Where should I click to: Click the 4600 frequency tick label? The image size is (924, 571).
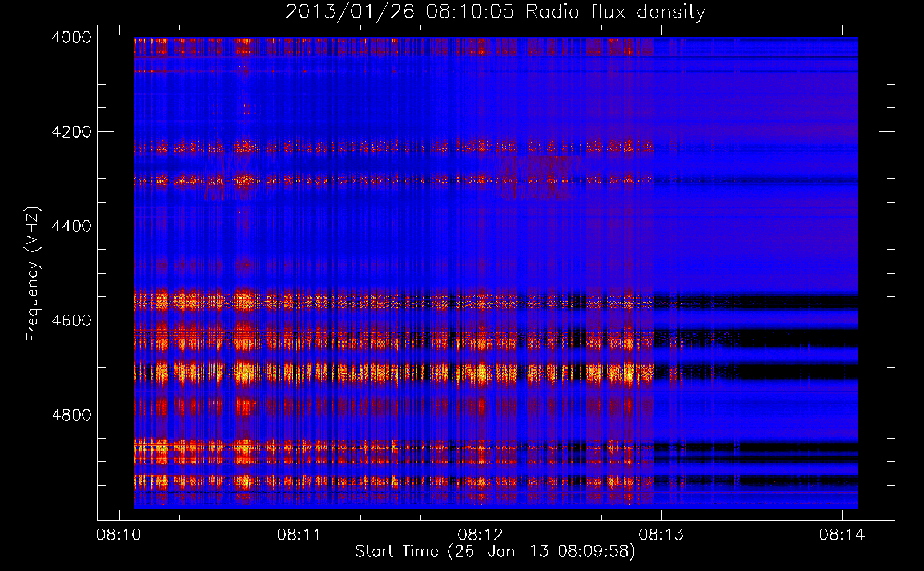coord(71,320)
